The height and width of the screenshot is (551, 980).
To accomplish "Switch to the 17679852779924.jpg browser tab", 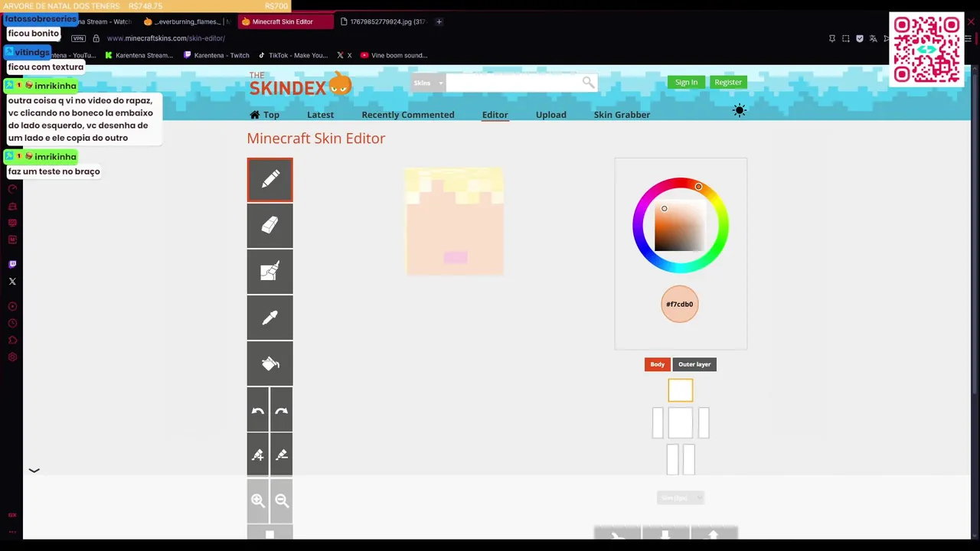I will 383,21.
